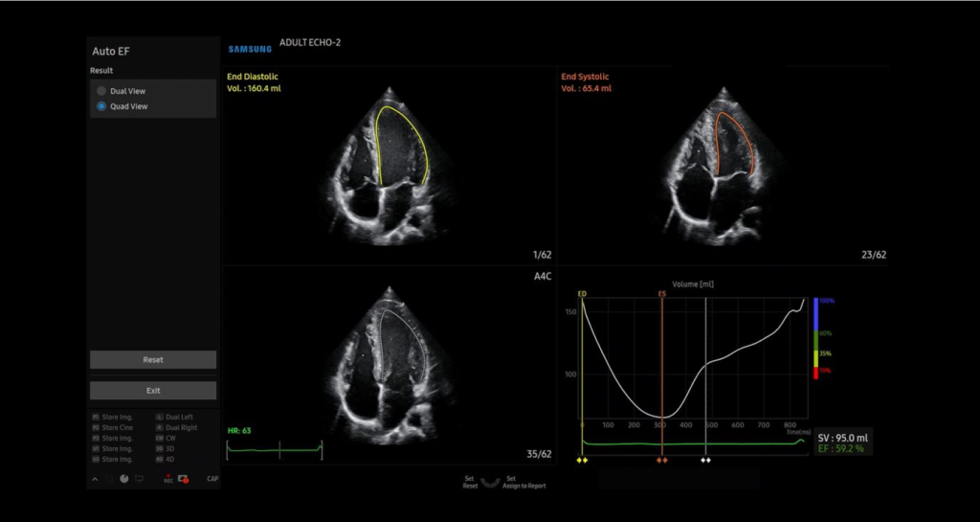Screen dimensions: 980x522
Task: Click the white current-frame diamond marker pair
Action: tap(705, 460)
